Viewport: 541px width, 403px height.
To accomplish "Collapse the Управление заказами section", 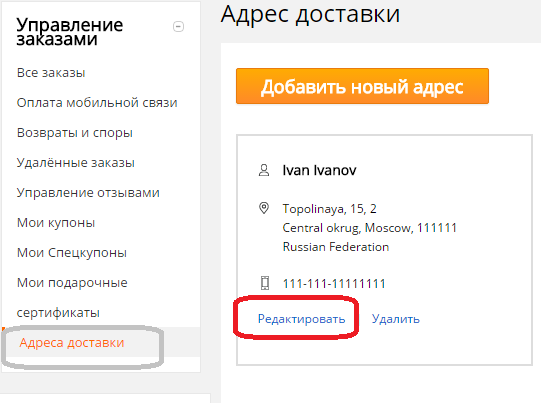I will 178,27.
